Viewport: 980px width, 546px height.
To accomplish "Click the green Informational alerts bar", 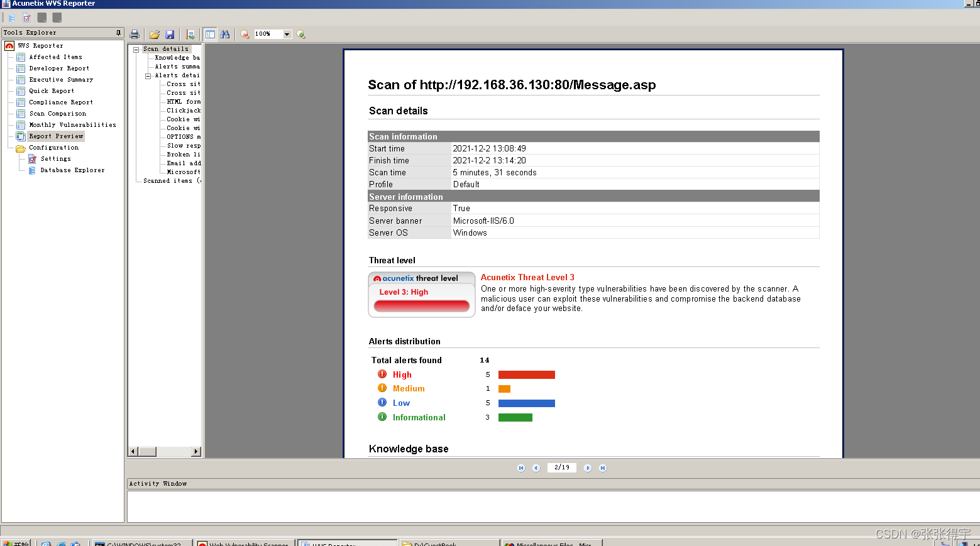I will pyautogui.click(x=515, y=418).
